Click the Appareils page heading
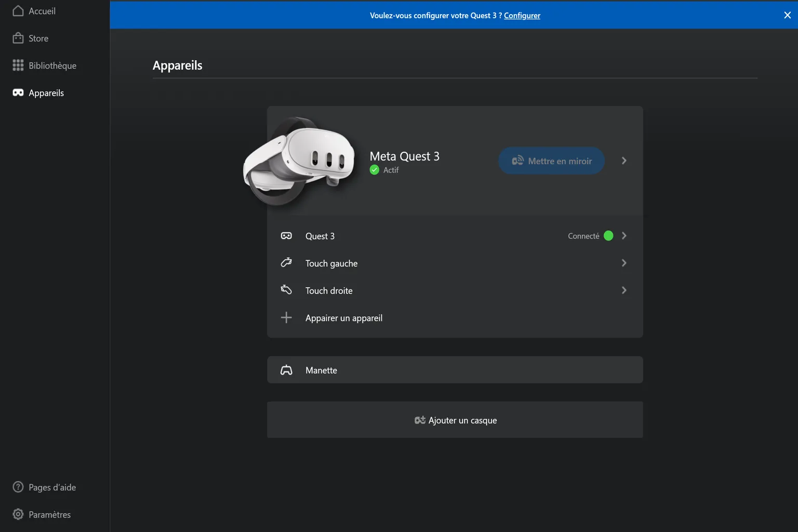 178,65
